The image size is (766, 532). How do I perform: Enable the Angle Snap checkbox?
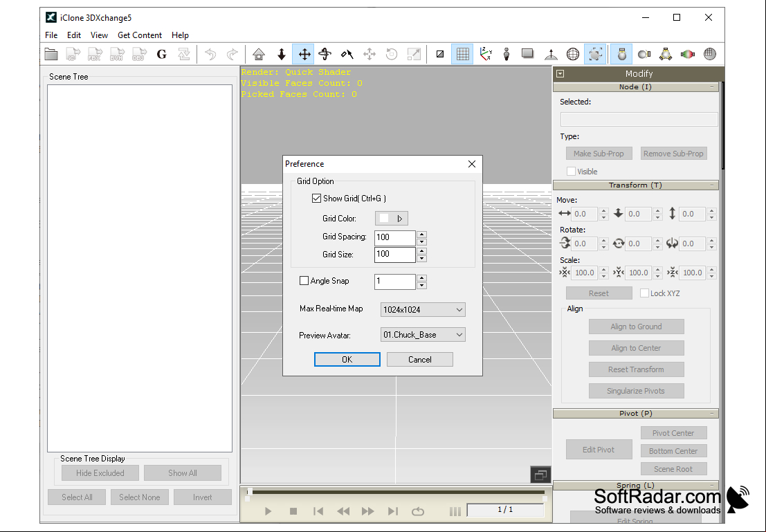[x=304, y=280]
